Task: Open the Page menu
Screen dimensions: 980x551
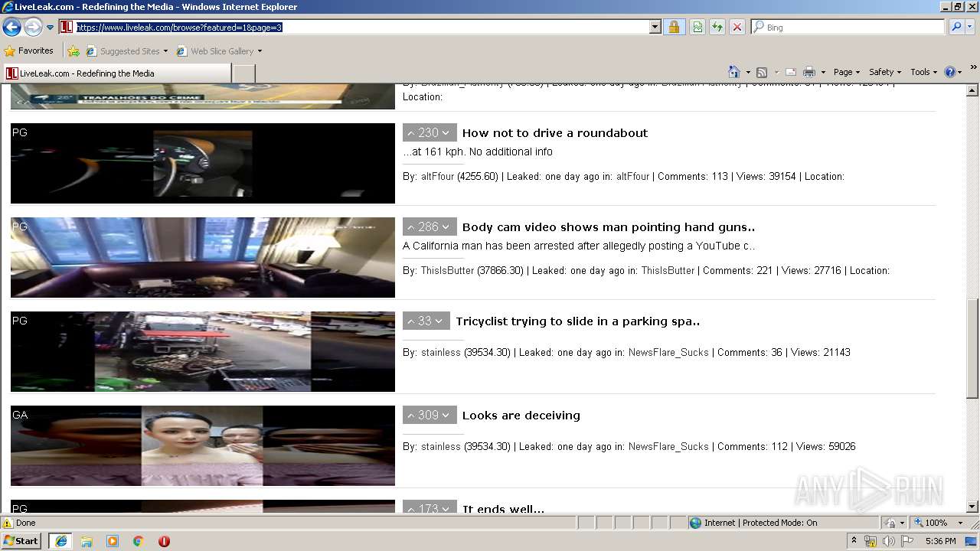Action: 847,72
